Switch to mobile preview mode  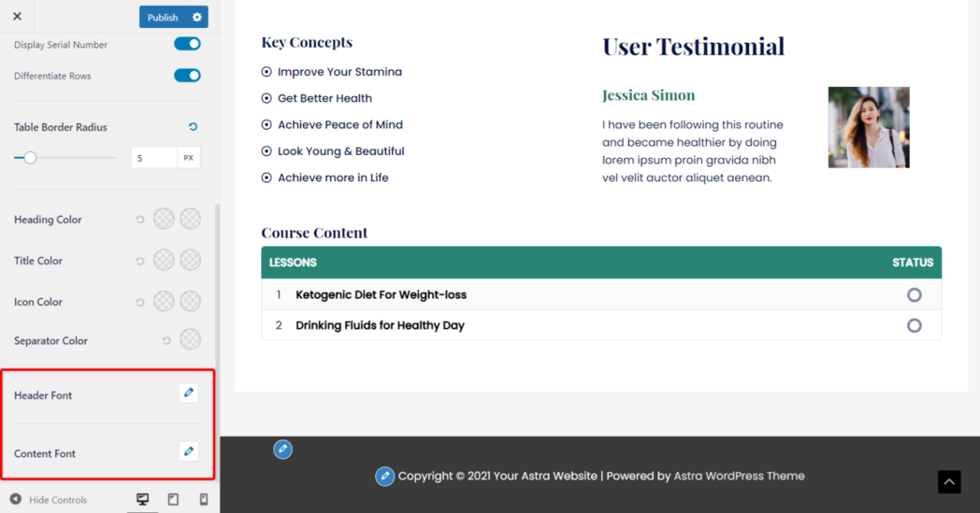204,500
